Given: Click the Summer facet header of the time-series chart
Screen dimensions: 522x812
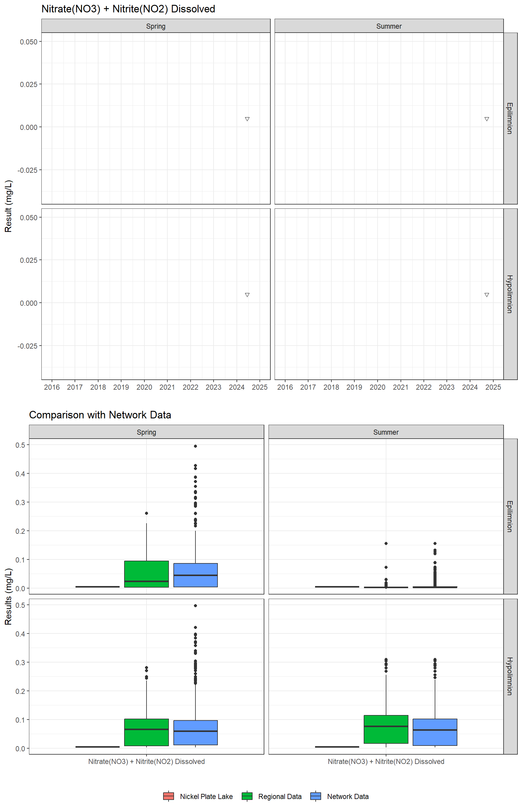Looking at the screenshot, I should (x=389, y=26).
